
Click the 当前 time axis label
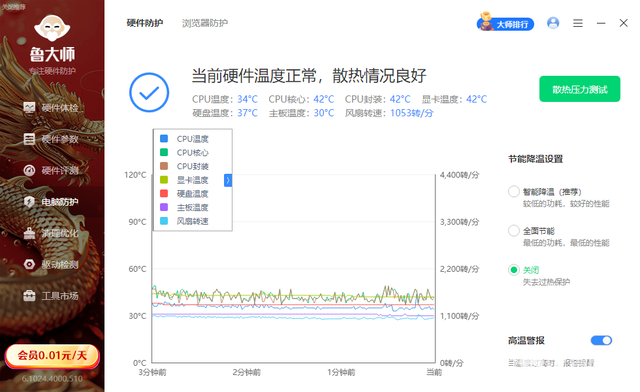click(x=434, y=372)
